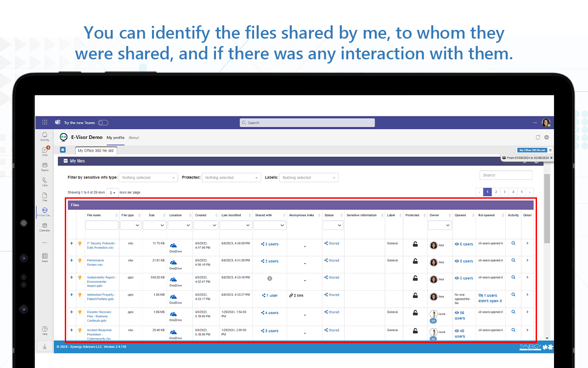Screen dimensions: 588x368
Task: Go to next page of results
Action: coord(530,192)
